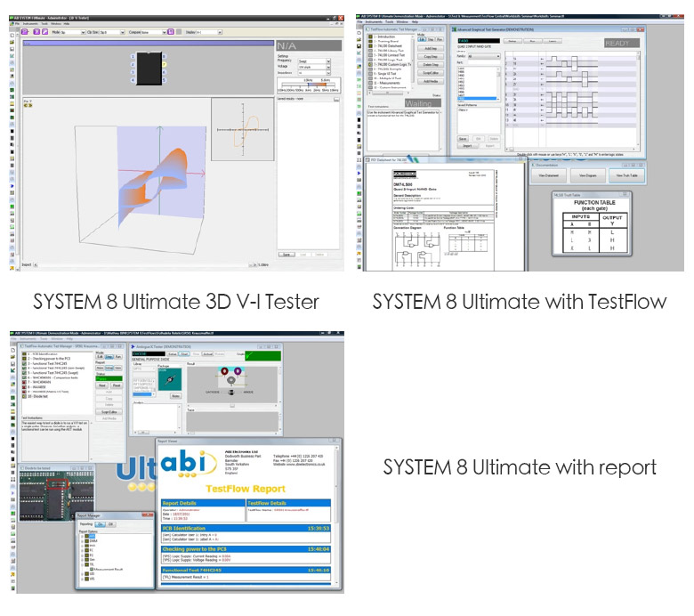Screen dimensions: 694x616
Task: Click open folder icon in V-I Tester sidebar
Action: (x=12, y=43)
